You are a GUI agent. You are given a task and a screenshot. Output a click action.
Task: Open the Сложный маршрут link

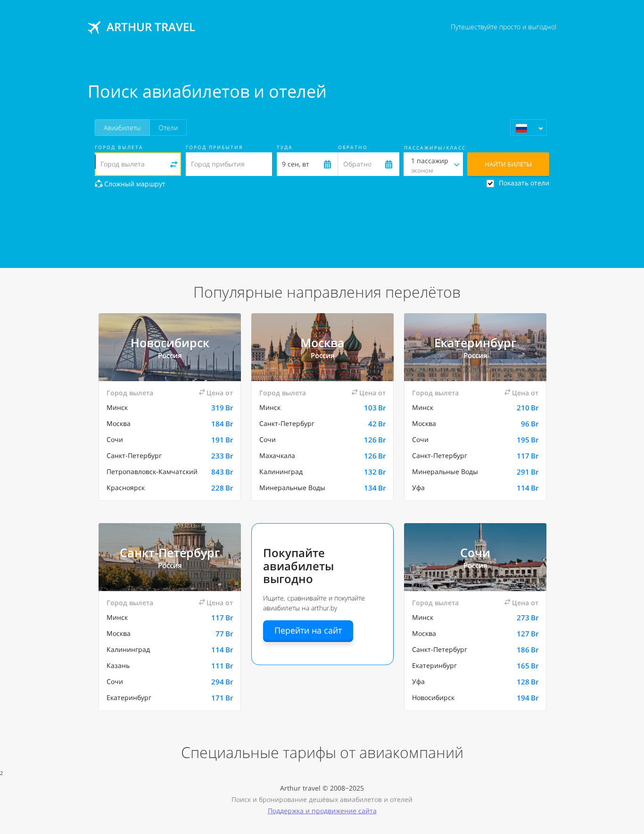[134, 184]
